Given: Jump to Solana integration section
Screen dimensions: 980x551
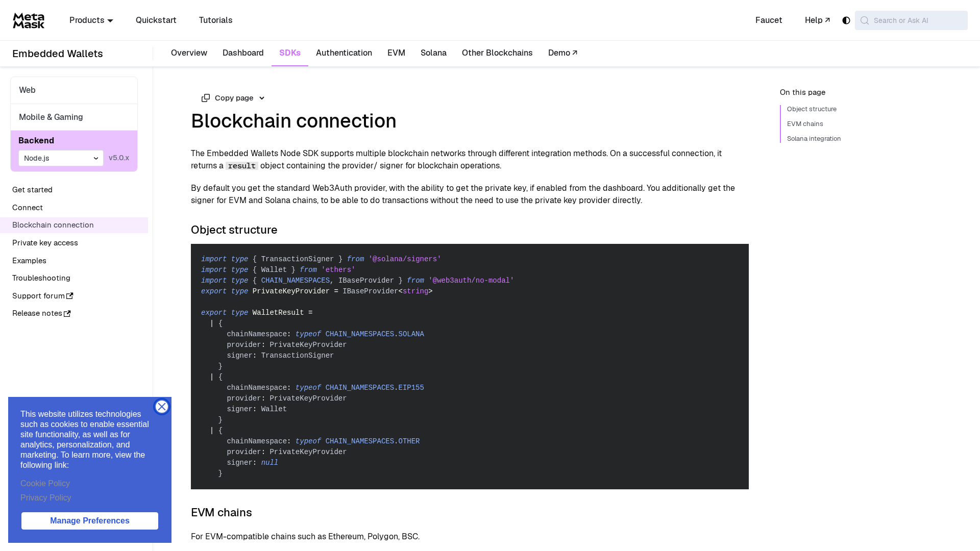Looking at the screenshot, I should coord(814,139).
